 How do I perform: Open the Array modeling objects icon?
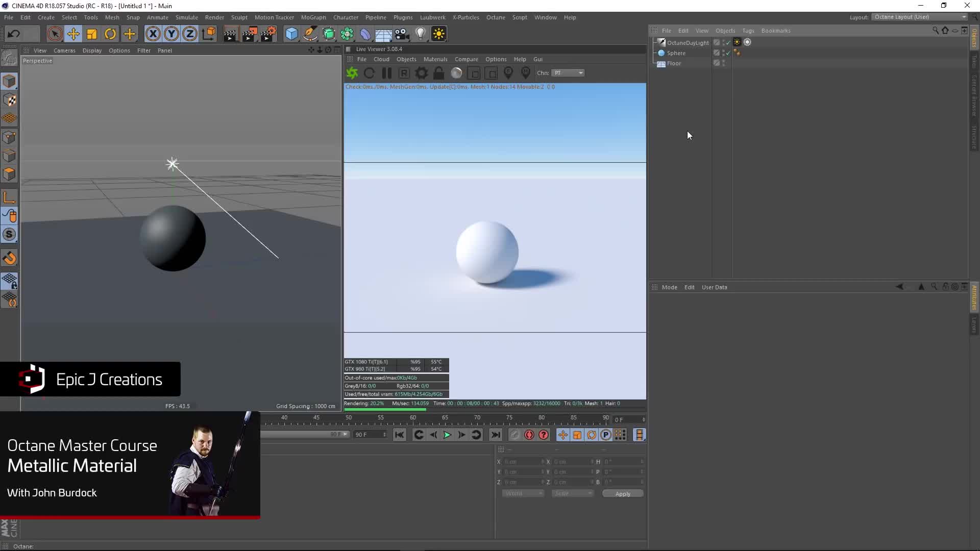point(347,34)
